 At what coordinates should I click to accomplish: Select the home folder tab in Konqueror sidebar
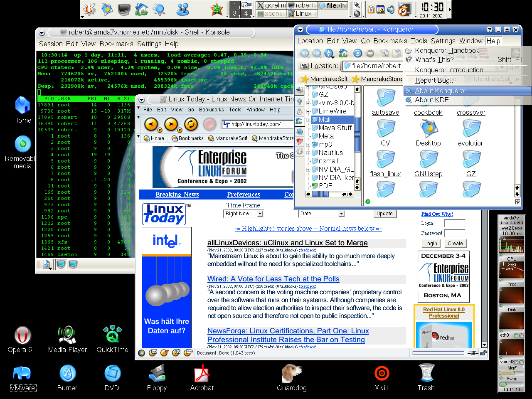tap(299, 121)
